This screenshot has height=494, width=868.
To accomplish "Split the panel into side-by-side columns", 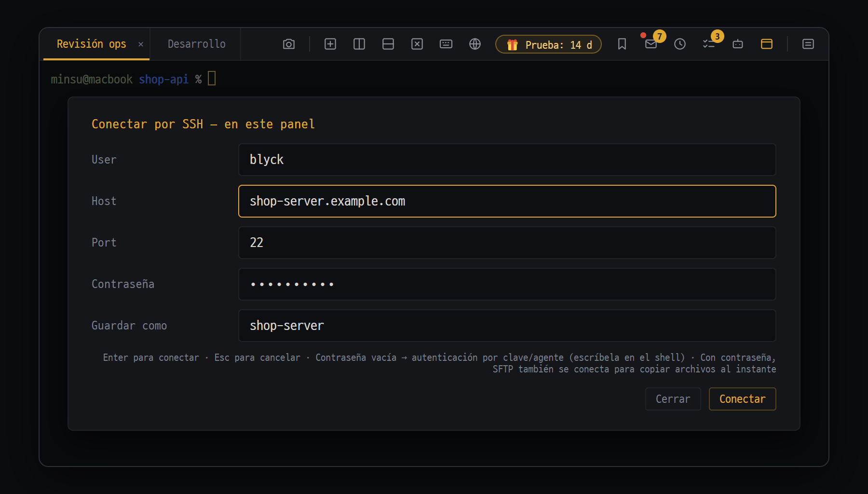I will [x=359, y=44].
